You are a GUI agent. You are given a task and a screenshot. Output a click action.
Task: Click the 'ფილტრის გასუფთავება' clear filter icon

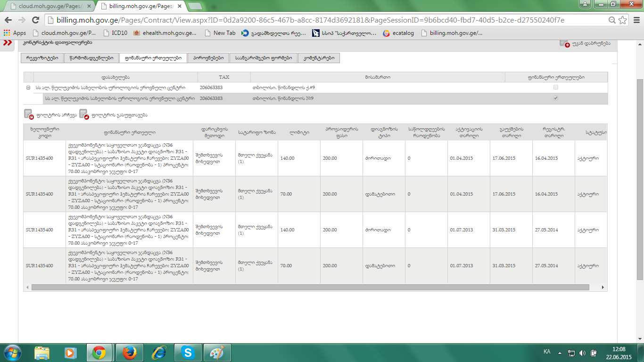[84, 115]
